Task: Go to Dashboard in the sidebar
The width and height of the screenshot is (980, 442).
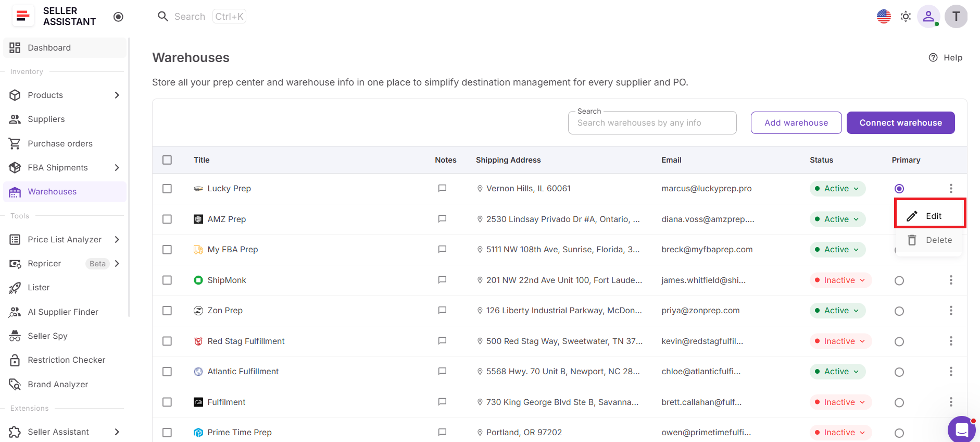Action: tap(65, 48)
